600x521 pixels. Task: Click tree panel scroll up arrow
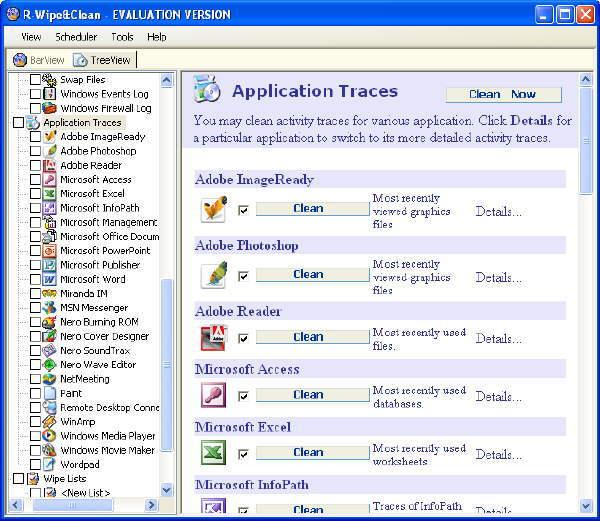[166, 80]
